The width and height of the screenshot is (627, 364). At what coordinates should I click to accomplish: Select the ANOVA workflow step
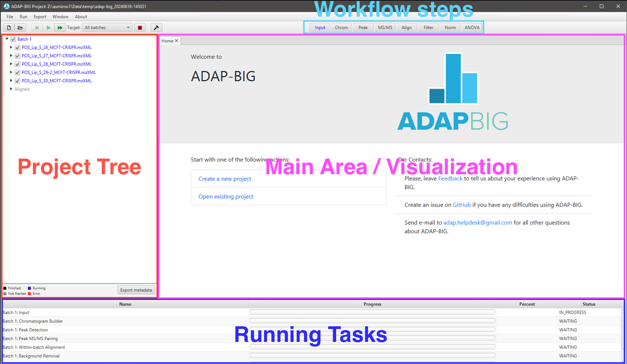472,28
